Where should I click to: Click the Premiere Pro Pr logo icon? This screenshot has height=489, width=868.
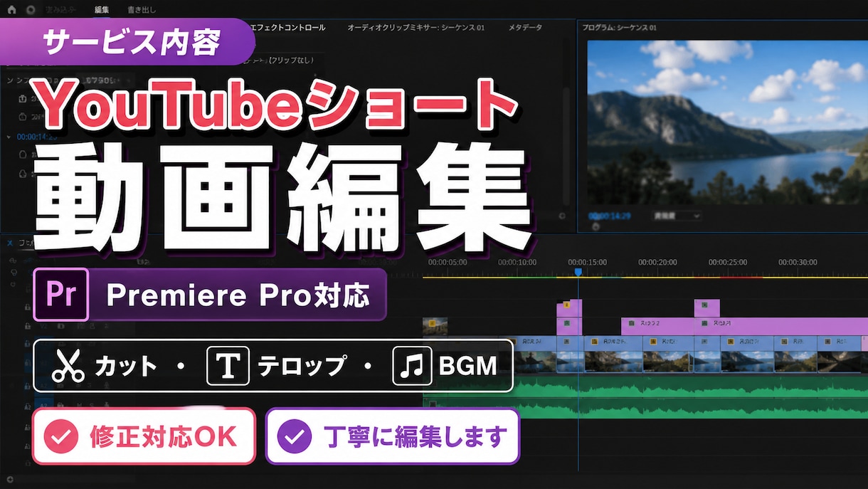61,295
